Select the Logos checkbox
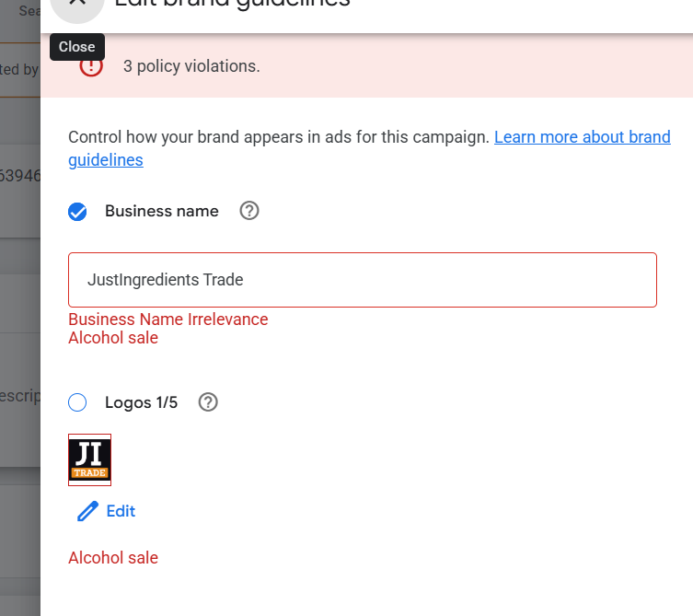This screenshot has height=616, width=693. pos(77,402)
